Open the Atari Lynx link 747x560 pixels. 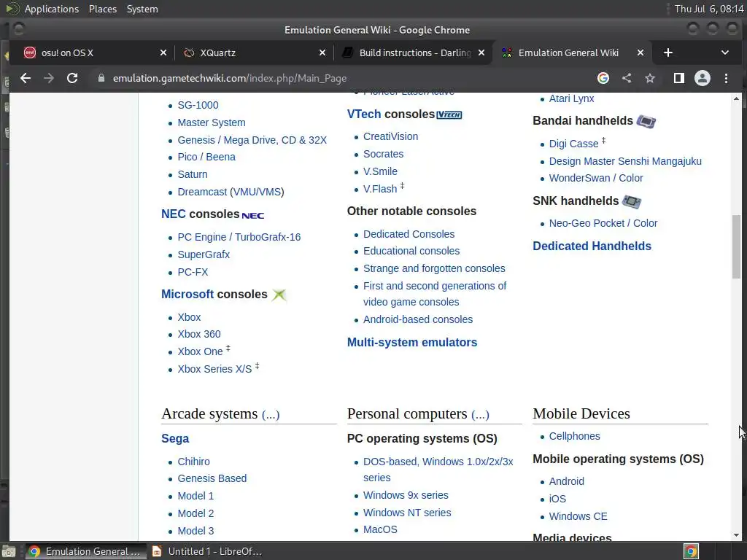click(x=571, y=98)
